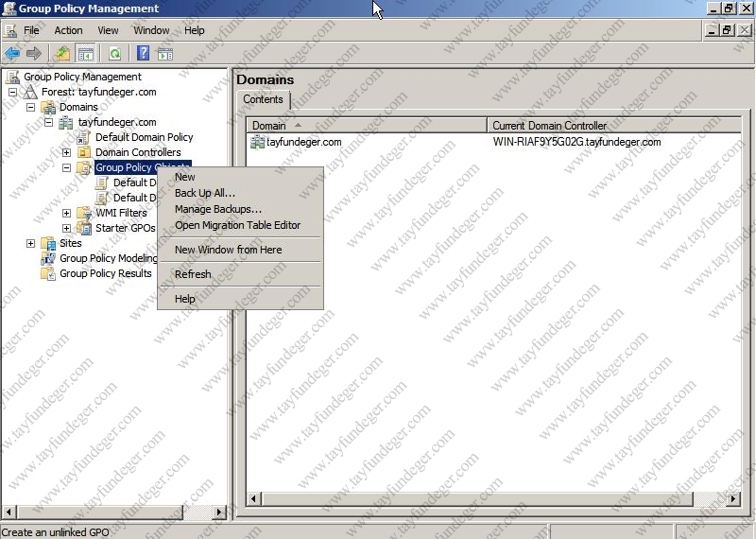Click left arrow of Contents horizontal scrollbar
The width and height of the screenshot is (756, 539).
click(x=254, y=498)
